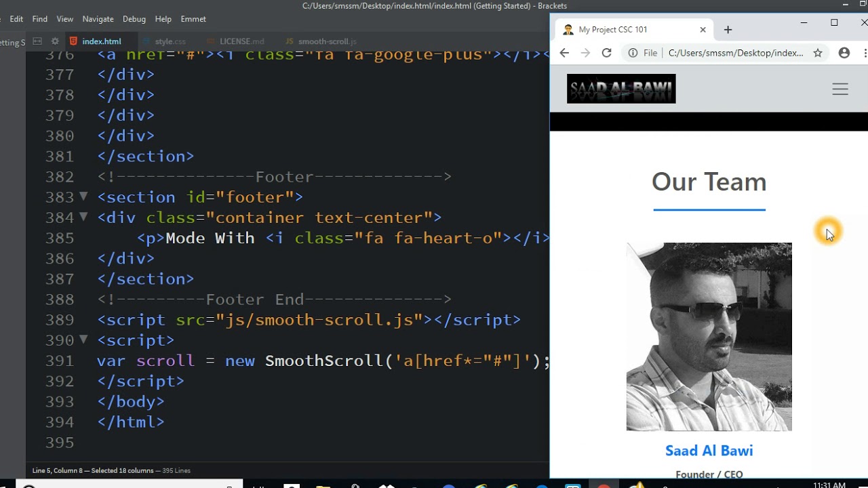Screen dimensions: 868x488
Task: Click the closing </script> tag on line 392
Action: click(x=140, y=381)
